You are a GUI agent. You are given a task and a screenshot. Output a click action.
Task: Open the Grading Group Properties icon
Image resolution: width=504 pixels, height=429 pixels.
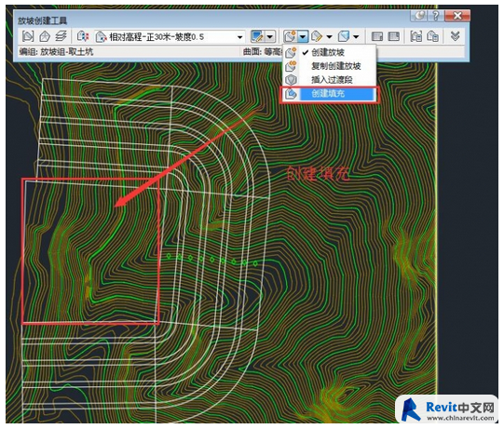[416, 36]
